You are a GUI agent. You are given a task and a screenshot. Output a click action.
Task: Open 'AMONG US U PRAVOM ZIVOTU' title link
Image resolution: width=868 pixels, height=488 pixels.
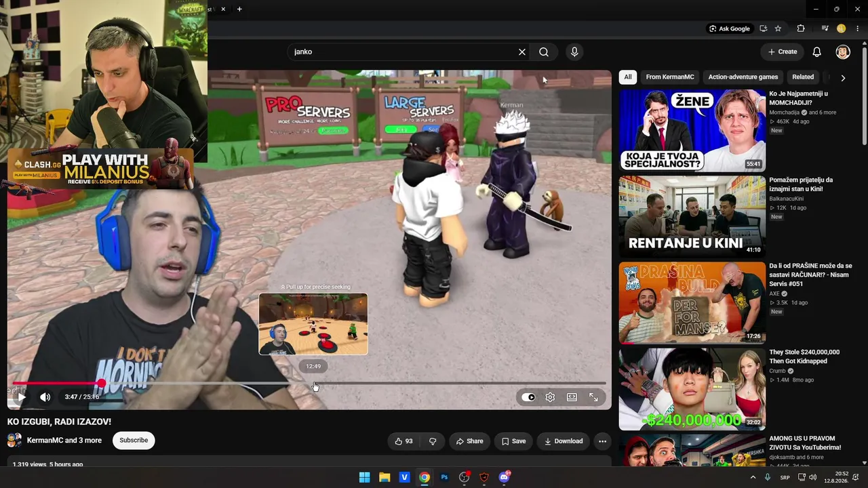pos(805,443)
